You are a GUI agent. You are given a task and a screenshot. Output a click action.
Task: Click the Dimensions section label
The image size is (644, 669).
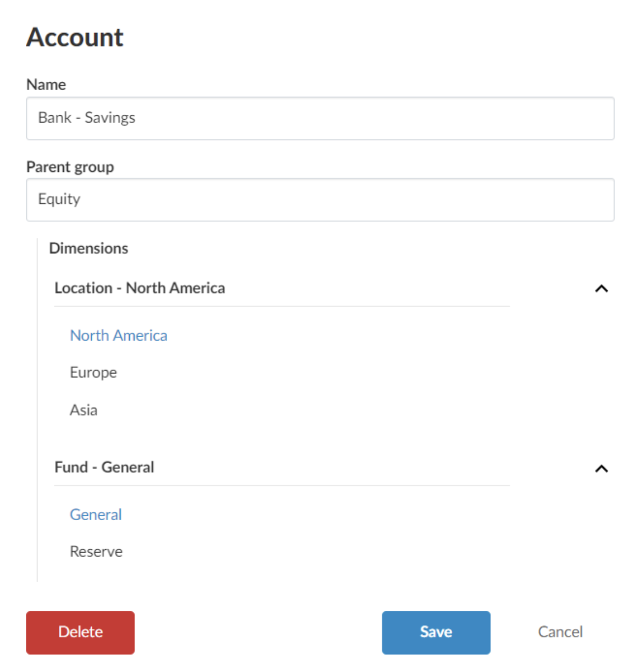pyautogui.click(x=88, y=248)
